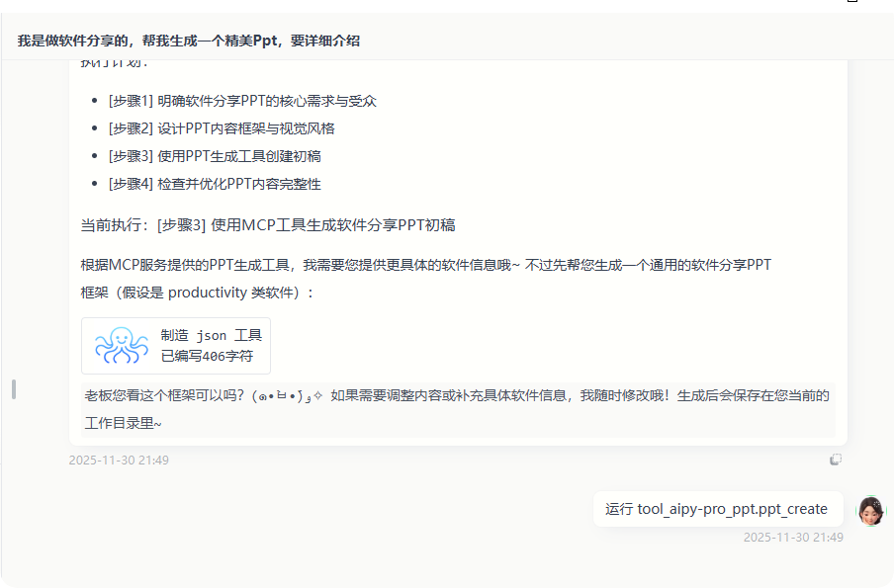Image resolution: width=894 pixels, height=588 pixels.
Task: Click the user avatar photo
Action: [870, 508]
